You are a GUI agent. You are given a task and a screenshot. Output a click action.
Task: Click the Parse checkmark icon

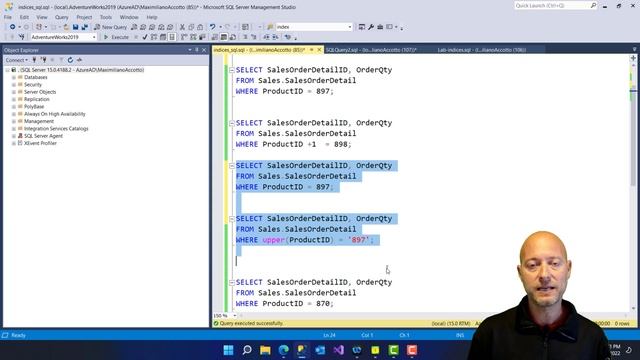(144, 37)
